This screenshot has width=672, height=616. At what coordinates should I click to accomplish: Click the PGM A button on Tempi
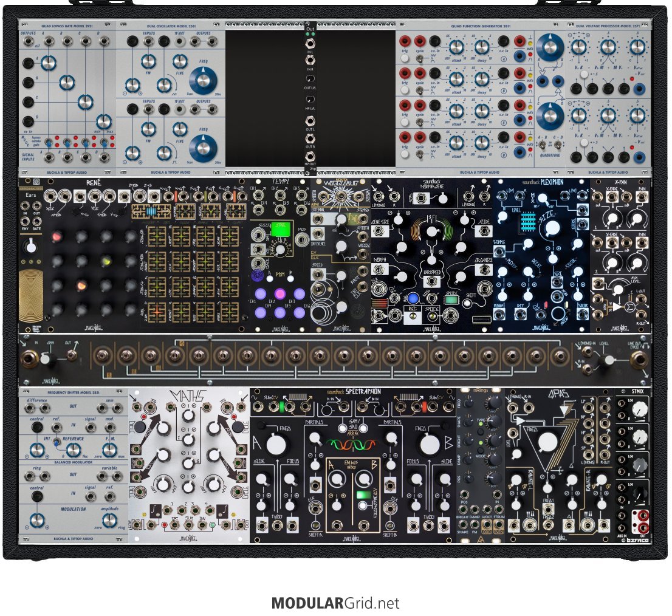pos(270,279)
